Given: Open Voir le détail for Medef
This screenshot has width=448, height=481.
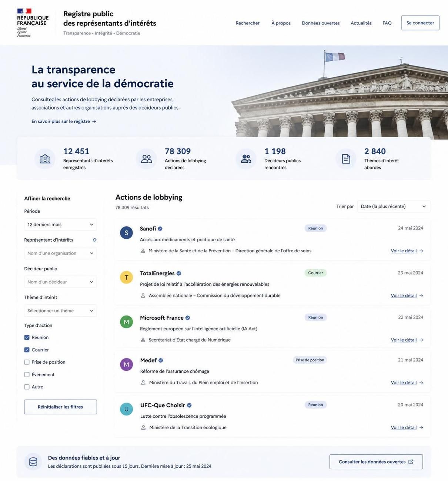Looking at the screenshot, I should click(407, 383).
